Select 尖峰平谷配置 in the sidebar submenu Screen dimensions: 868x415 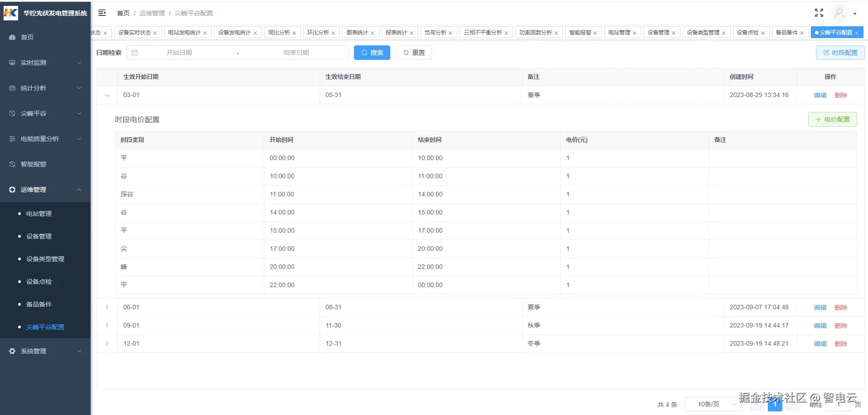45,327
